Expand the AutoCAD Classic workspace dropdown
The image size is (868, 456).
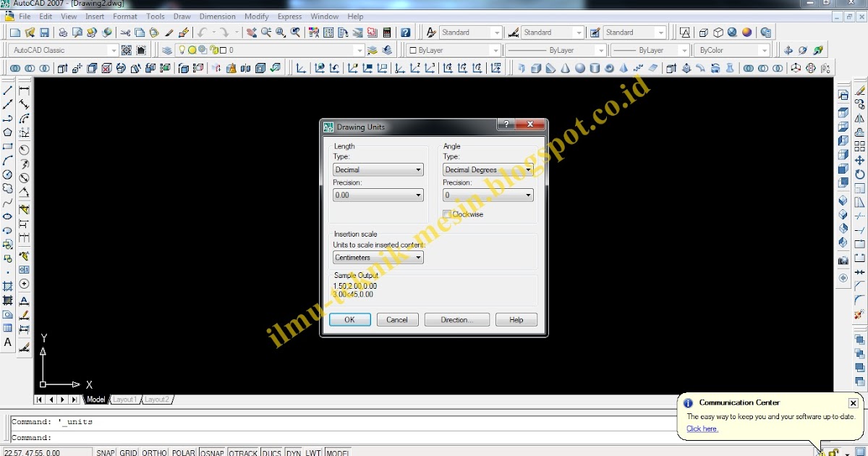[113, 50]
